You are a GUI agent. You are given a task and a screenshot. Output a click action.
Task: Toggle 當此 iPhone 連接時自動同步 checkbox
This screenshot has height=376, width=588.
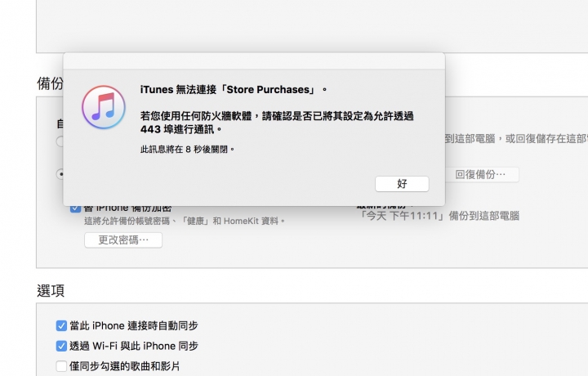[61, 325]
